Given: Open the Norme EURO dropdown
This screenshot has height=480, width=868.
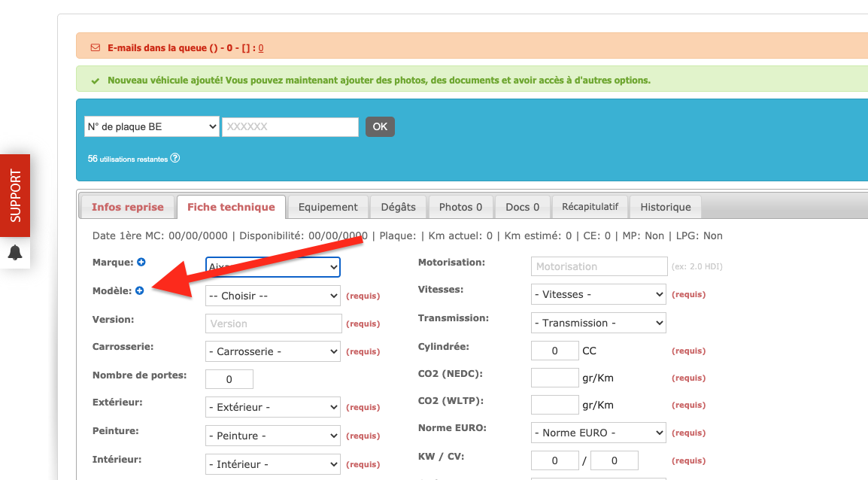Looking at the screenshot, I should pyautogui.click(x=599, y=433).
